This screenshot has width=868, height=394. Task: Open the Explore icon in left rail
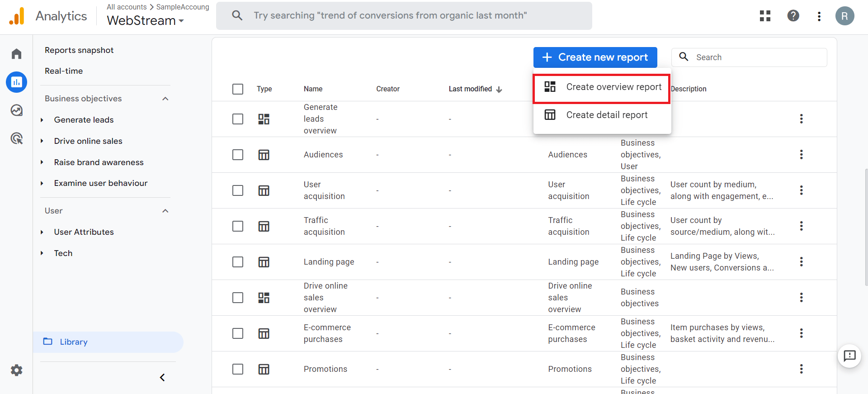(17, 110)
